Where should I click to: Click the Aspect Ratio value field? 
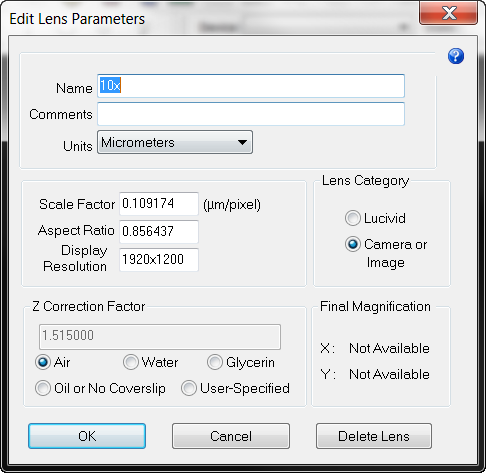click(159, 231)
